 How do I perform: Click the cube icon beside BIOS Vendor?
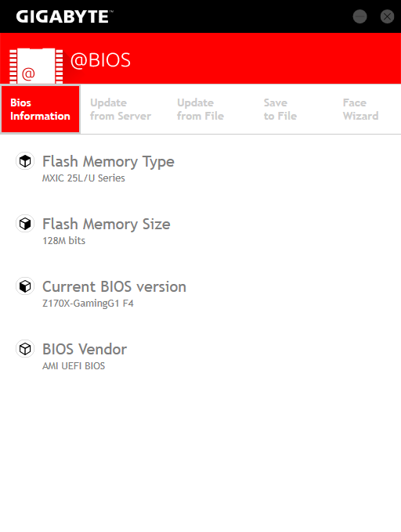(x=25, y=349)
